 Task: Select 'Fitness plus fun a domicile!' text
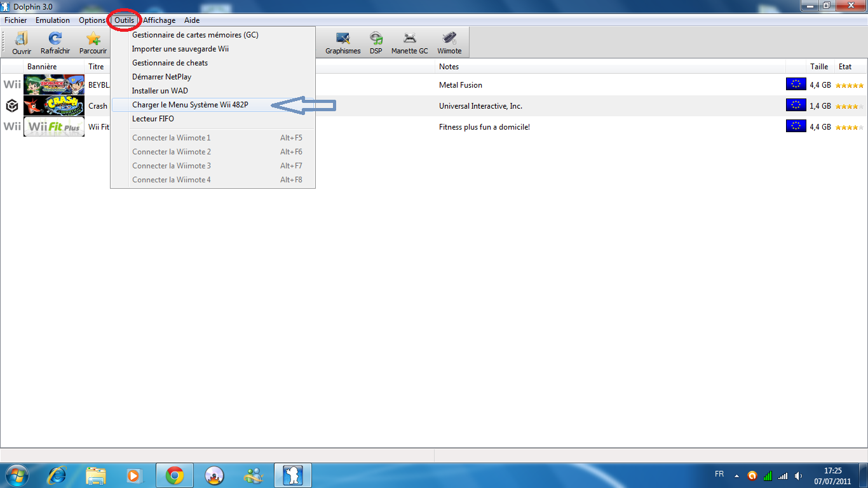point(484,127)
